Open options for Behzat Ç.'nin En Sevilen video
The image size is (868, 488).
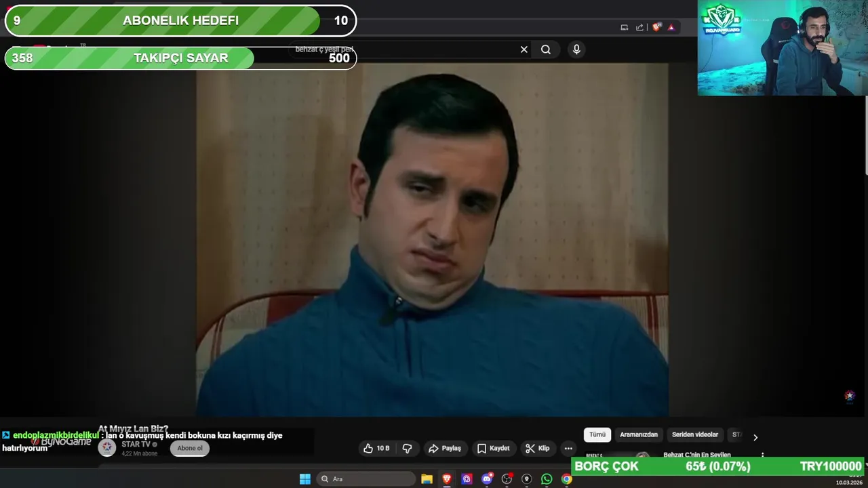coord(762,455)
